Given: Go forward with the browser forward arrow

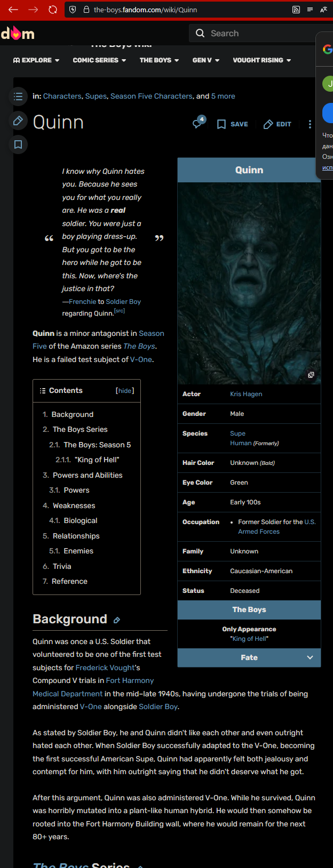Looking at the screenshot, I should click(33, 10).
